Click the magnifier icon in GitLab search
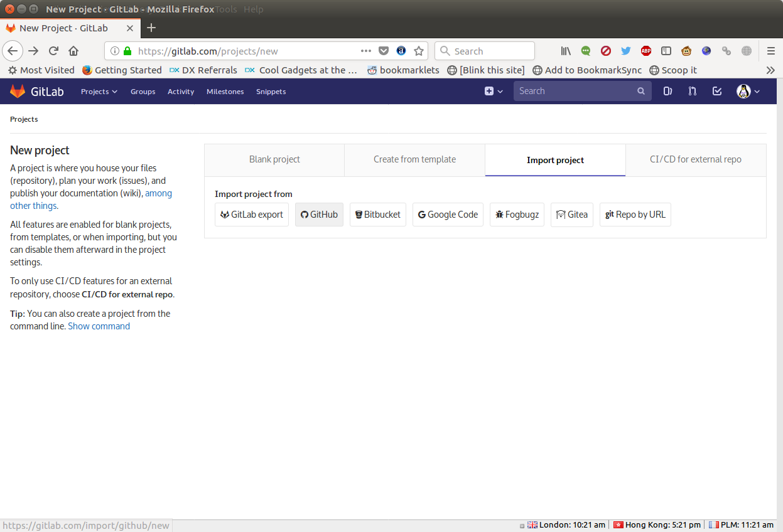The height and width of the screenshot is (532, 783). 641,91
